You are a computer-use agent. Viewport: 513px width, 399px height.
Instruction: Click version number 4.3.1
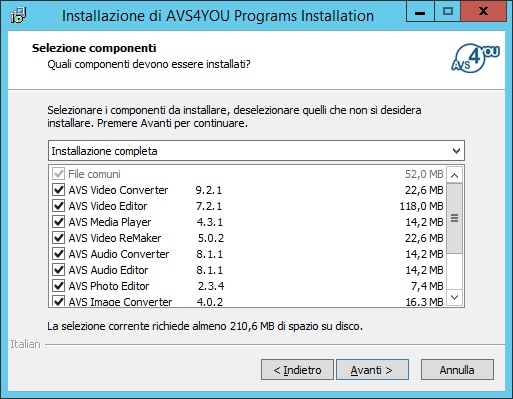coord(210,222)
